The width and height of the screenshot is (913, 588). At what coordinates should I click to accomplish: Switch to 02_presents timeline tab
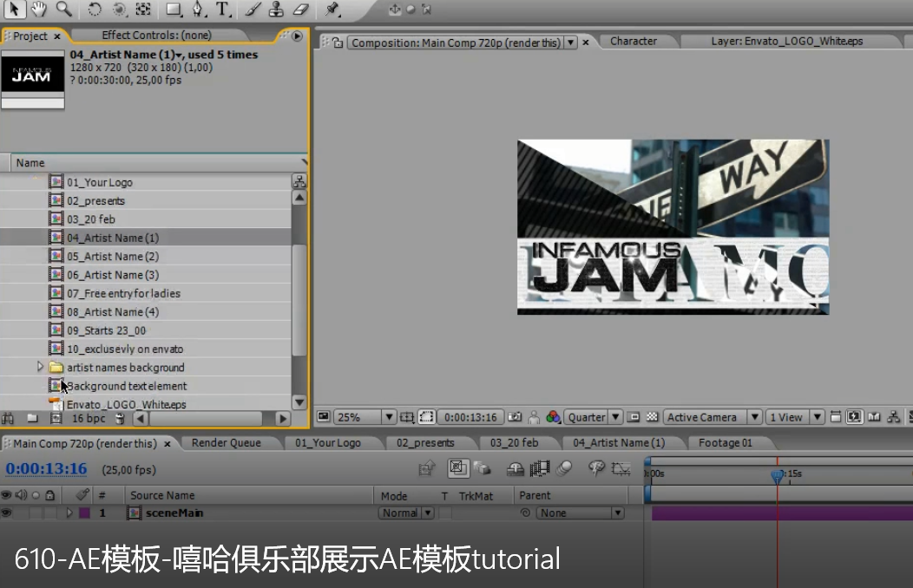pyautogui.click(x=425, y=443)
